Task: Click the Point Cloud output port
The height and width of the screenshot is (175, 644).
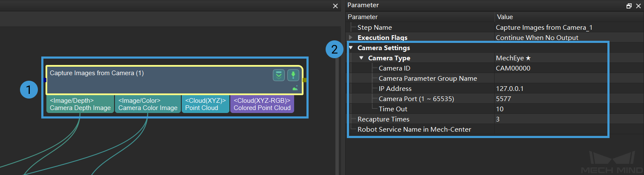Action: tap(205, 104)
